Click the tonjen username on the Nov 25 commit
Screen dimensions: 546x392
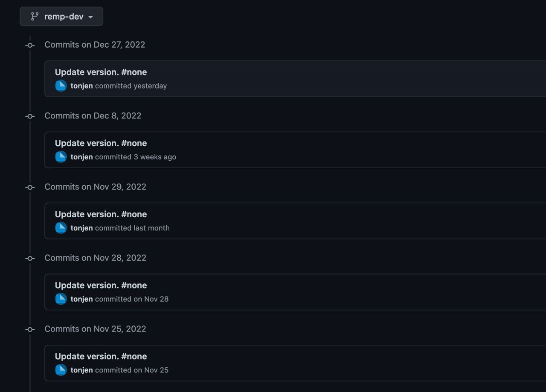point(81,370)
